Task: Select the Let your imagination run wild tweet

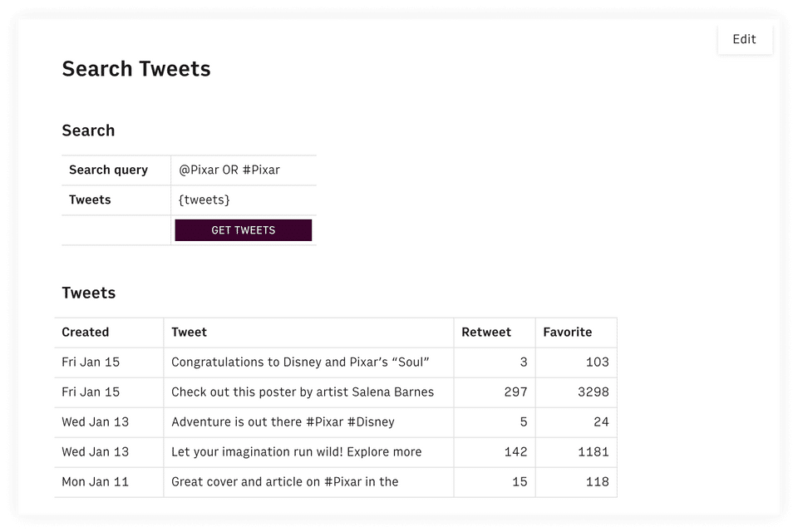Action: pos(296,452)
